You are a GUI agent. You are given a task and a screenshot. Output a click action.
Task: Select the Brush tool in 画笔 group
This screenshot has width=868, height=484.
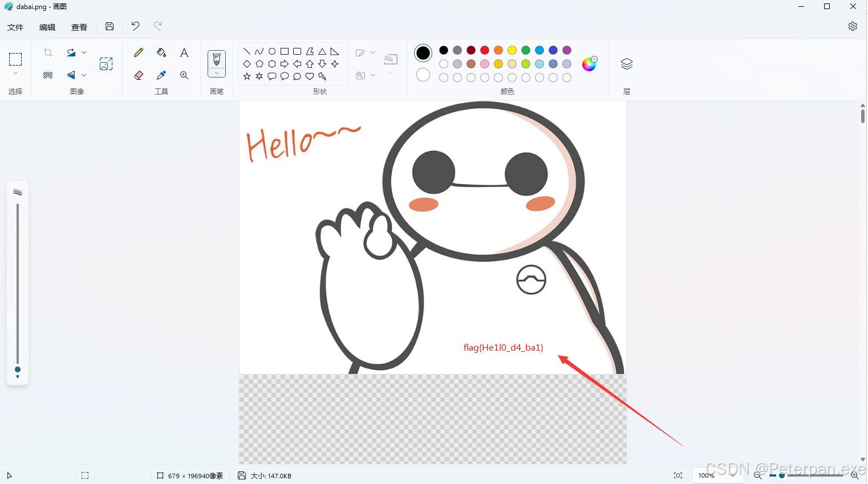[x=217, y=59]
